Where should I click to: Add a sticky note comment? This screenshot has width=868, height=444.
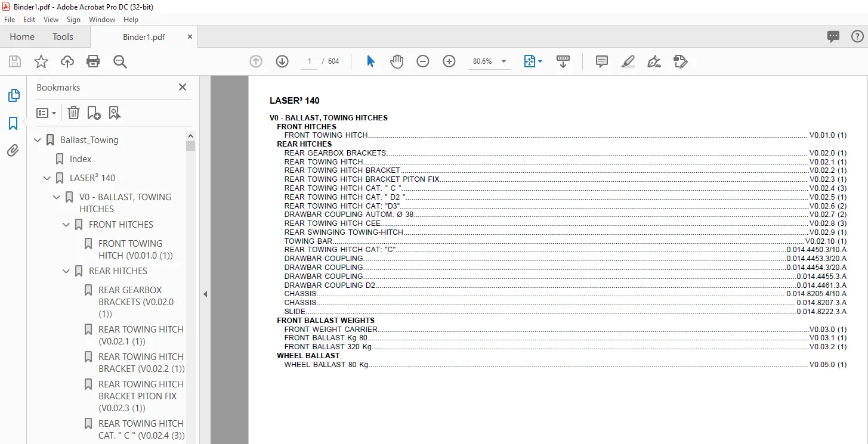pyautogui.click(x=602, y=61)
